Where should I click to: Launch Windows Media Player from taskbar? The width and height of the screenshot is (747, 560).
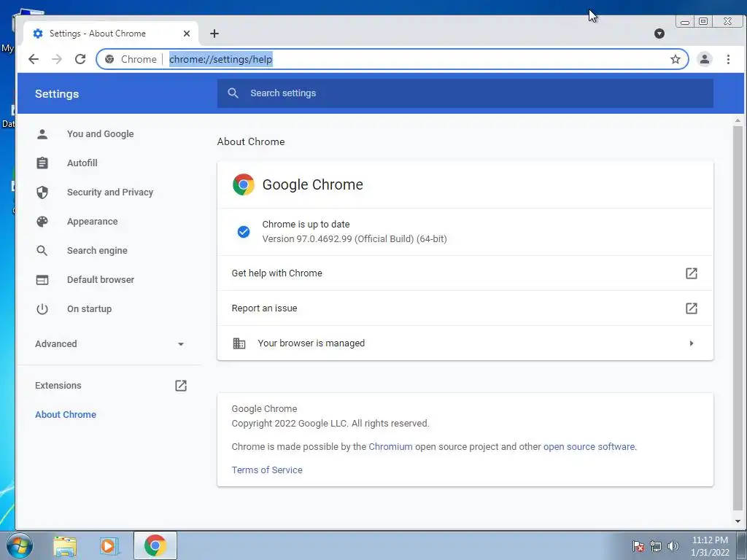point(109,545)
